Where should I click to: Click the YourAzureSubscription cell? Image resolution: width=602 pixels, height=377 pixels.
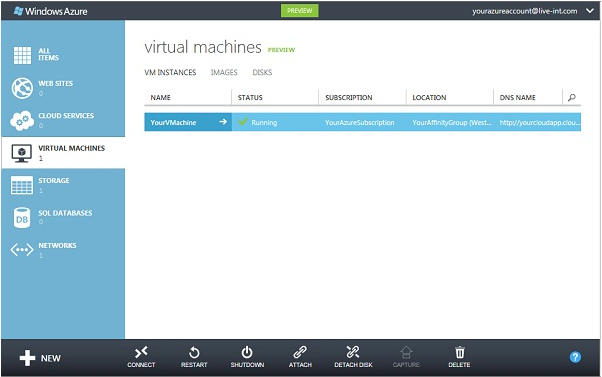[x=360, y=122]
